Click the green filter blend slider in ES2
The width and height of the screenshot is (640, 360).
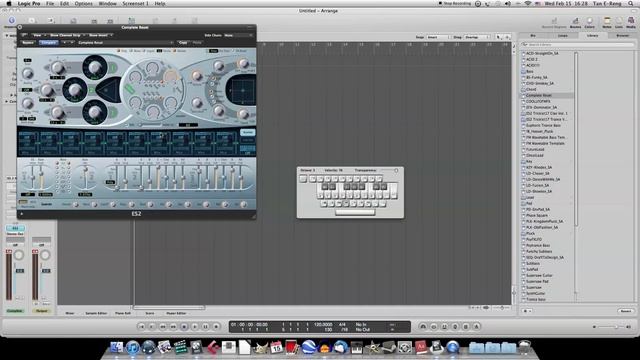(x=130, y=89)
